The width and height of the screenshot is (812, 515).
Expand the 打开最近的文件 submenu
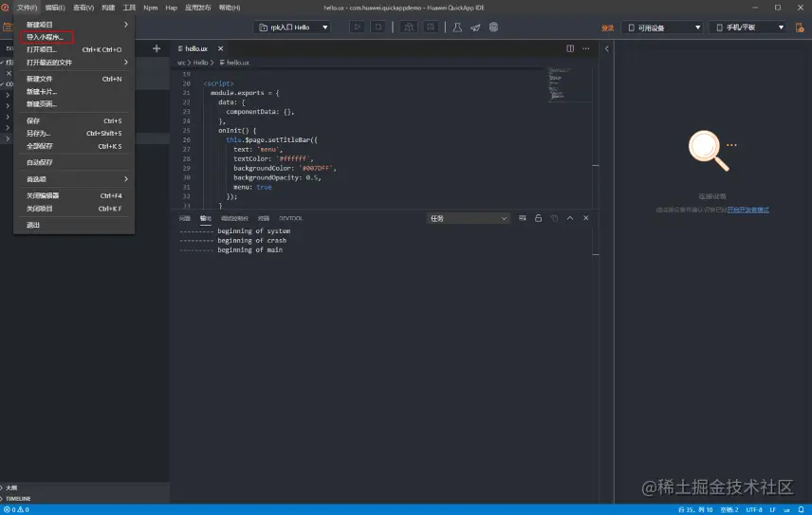pyautogui.click(x=74, y=62)
